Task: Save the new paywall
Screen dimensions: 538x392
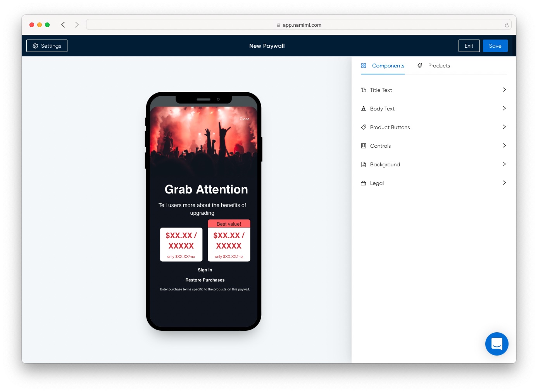Action: [495, 46]
